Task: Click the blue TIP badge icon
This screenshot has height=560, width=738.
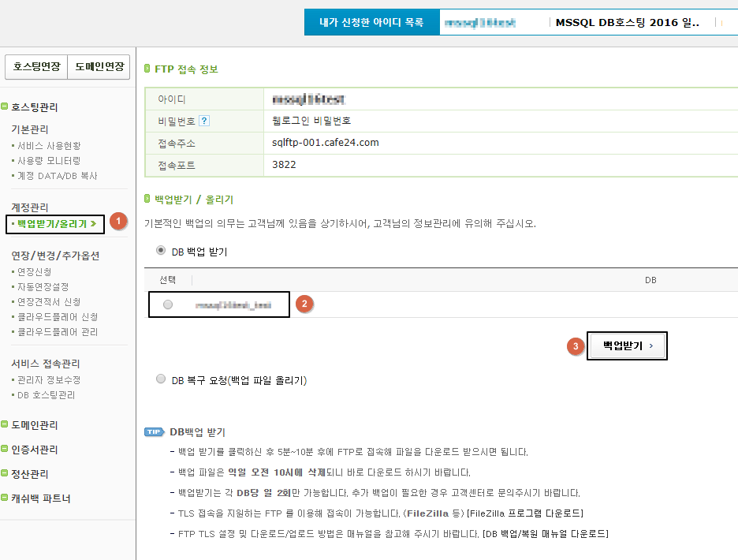Action: pyautogui.click(x=154, y=432)
